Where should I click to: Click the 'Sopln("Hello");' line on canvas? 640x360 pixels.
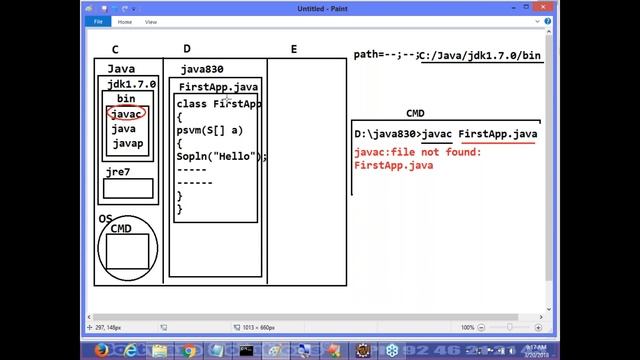(222, 156)
